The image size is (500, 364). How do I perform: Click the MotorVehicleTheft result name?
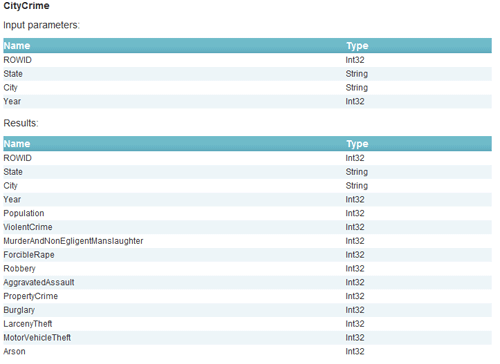pyautogui.click(x=37, y=338)
